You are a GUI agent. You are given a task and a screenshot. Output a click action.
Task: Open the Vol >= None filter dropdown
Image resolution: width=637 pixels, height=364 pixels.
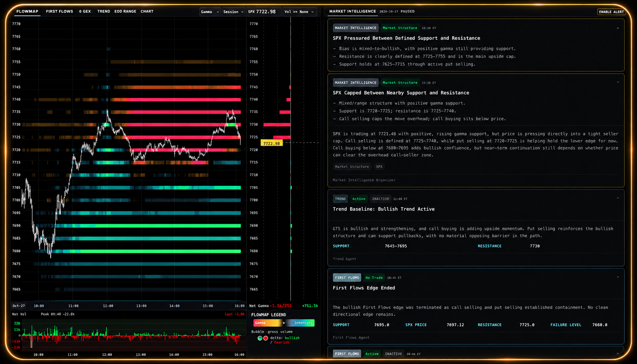[x=299, y=12]
